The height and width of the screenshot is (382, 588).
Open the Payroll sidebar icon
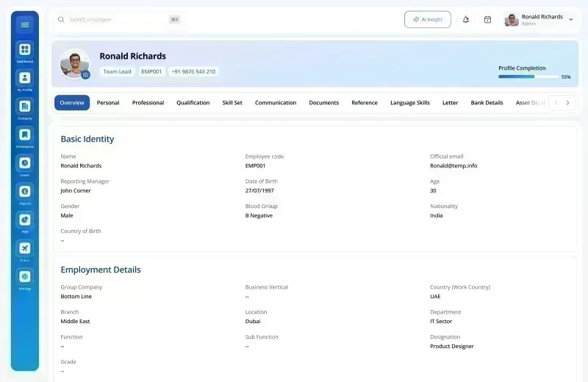[25, 192]
